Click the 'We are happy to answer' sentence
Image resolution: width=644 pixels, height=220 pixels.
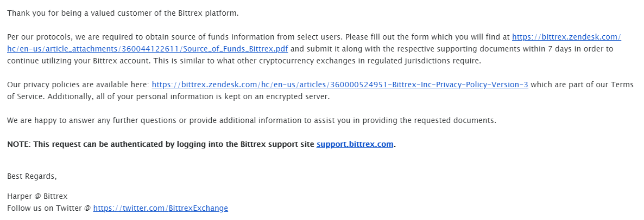click(x=252, y=120)
